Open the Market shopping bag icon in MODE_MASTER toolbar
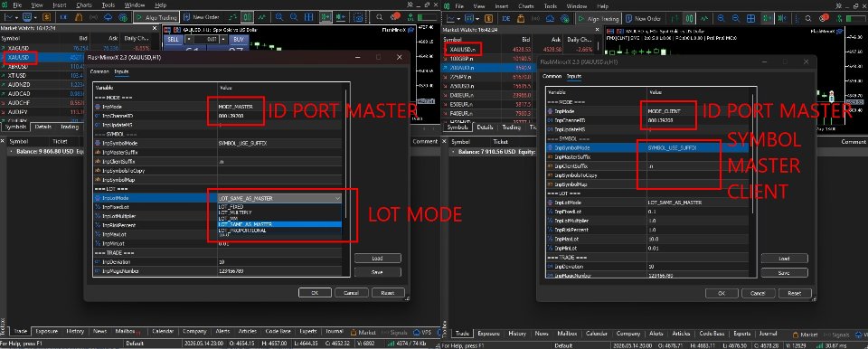The width and height of the screenshot is (868, 349). coord(78,18)
